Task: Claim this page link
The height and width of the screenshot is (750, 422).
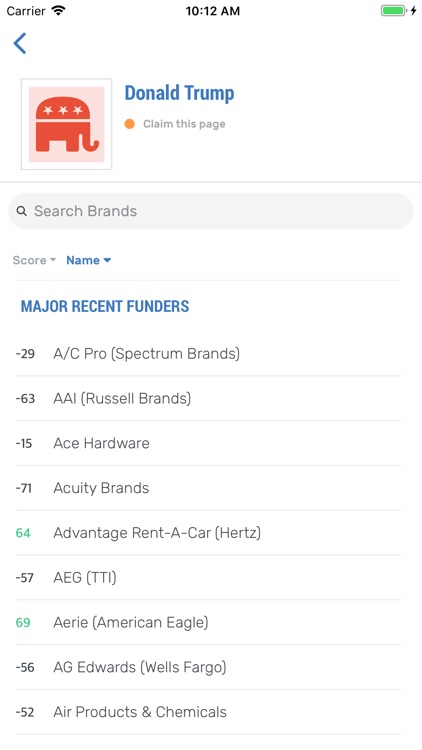Action: (184, 124)
